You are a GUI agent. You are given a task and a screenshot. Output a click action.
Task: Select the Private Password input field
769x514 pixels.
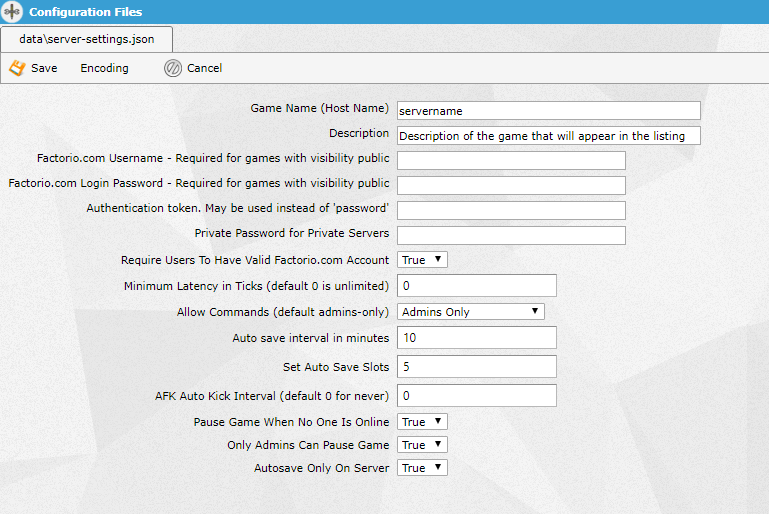click(511, 235)
